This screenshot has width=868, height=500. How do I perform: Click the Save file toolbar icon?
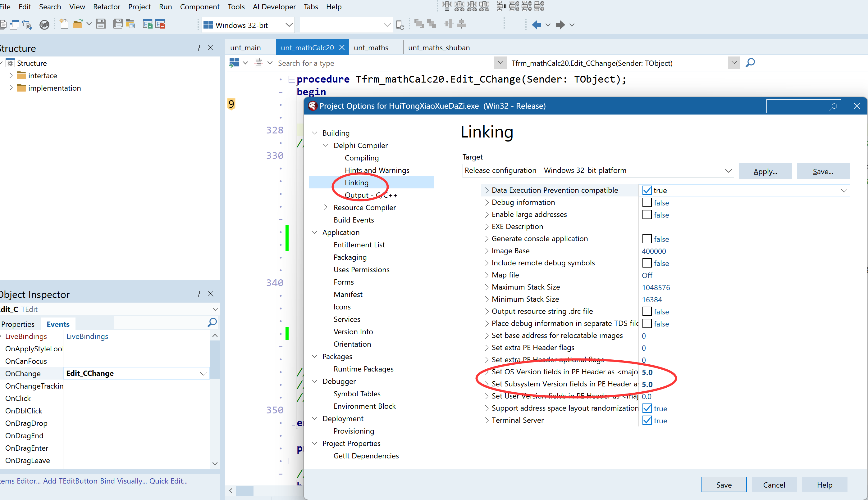[x=100, y=24]
